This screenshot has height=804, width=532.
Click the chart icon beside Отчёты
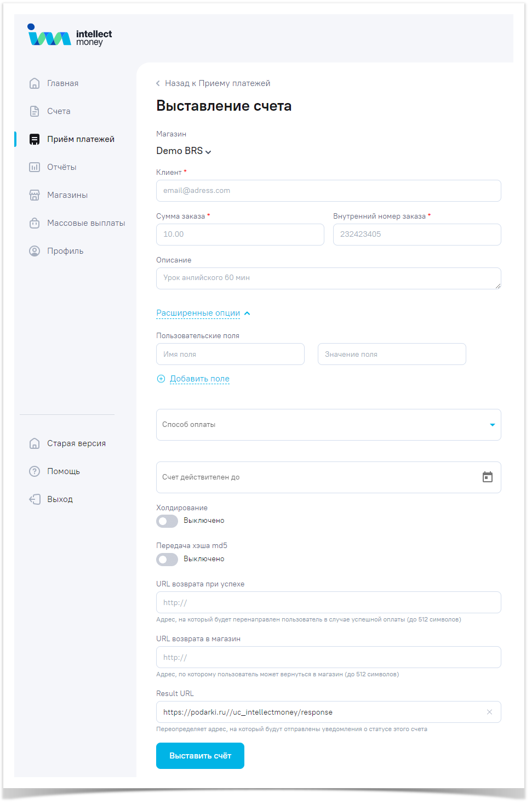35,167
